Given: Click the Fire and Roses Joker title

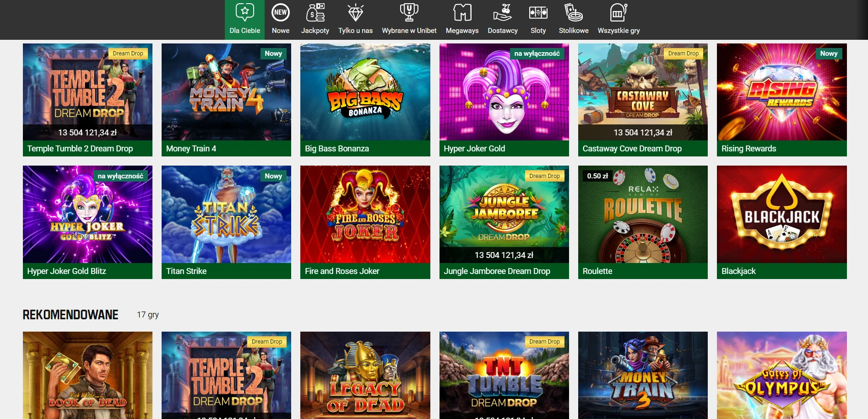Looking at the screenshot, I should 342,271.
